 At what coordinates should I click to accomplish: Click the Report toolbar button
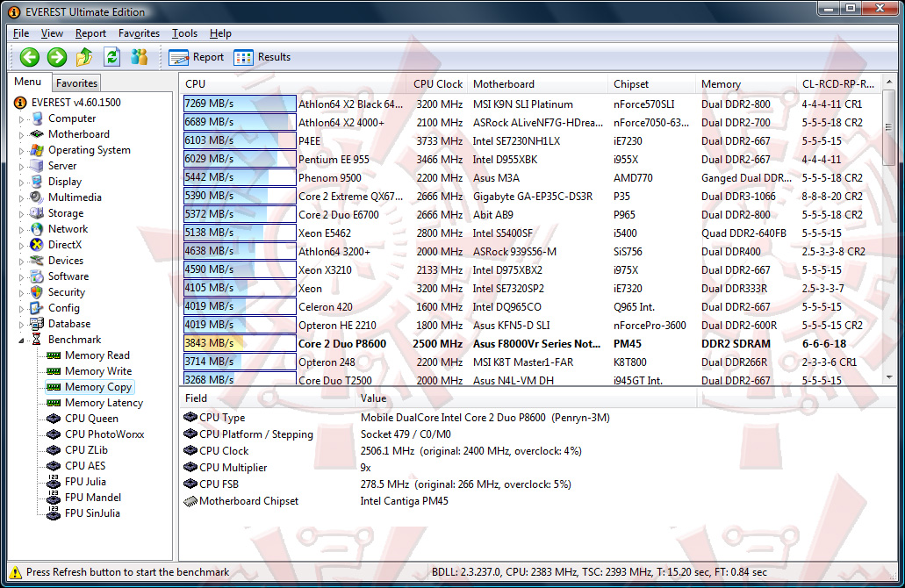[x=197, y=57]
